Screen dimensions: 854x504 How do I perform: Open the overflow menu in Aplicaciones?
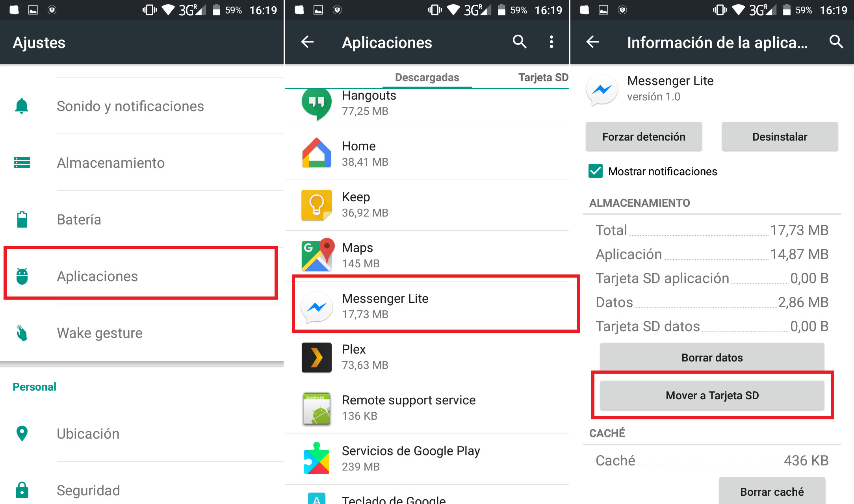[551, 42]
